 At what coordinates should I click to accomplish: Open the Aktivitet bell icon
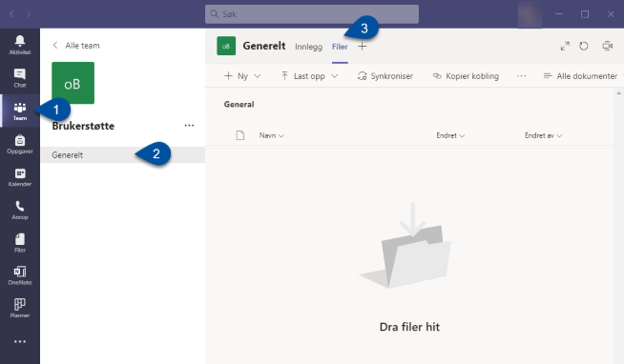click(20, 45)
